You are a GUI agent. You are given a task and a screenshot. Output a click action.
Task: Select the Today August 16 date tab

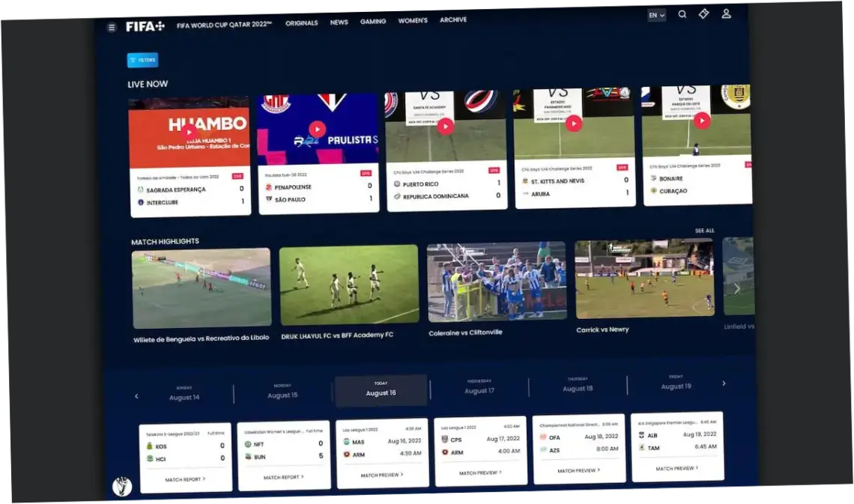381,389
